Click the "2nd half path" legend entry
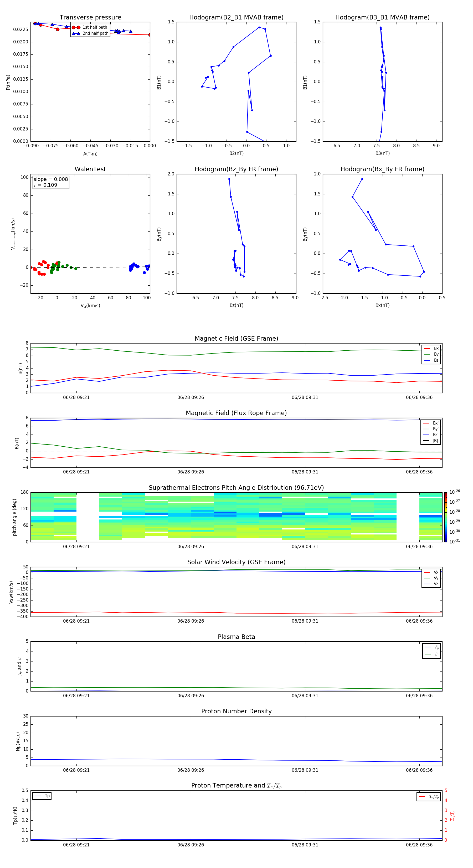 click(90, 33)
